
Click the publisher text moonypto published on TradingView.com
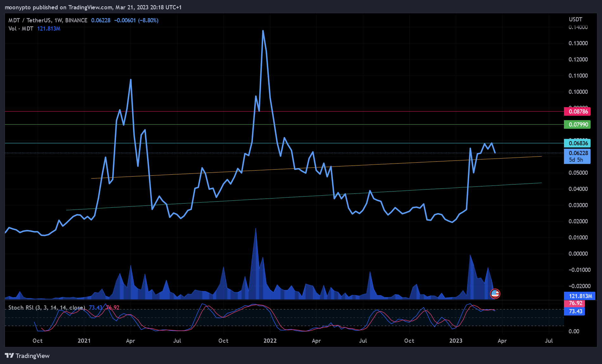pyautogui.click(x=59, y=7)
